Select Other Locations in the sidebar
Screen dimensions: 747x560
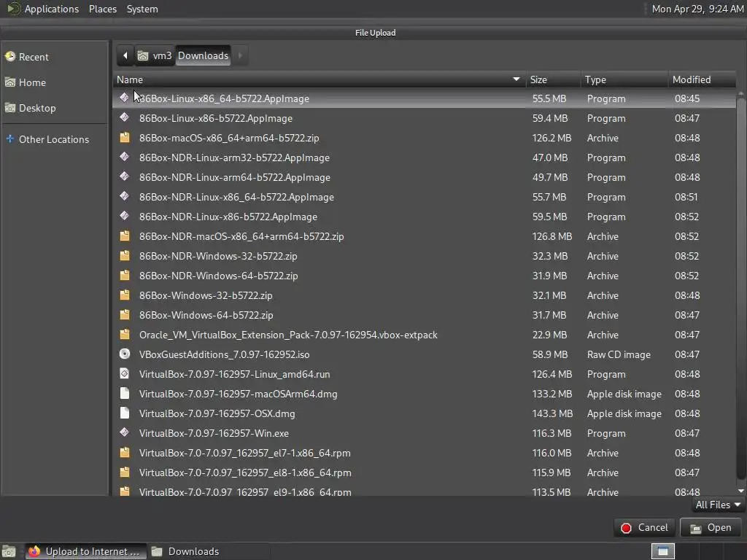coord(55,139)
